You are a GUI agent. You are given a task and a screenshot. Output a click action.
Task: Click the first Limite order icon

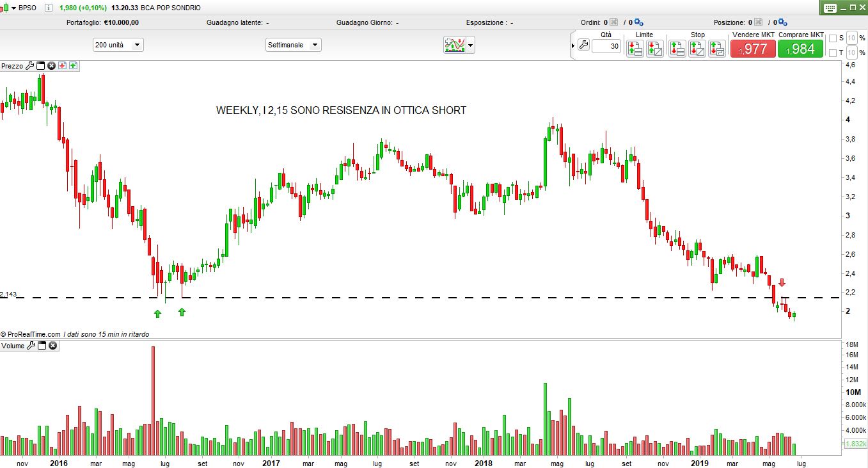[x=635, y=48]
